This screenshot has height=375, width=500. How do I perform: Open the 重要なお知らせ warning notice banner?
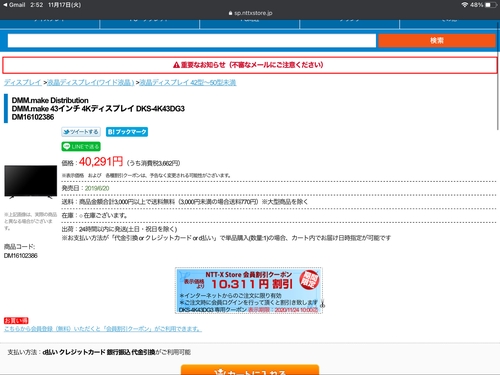tap(250, 65)
